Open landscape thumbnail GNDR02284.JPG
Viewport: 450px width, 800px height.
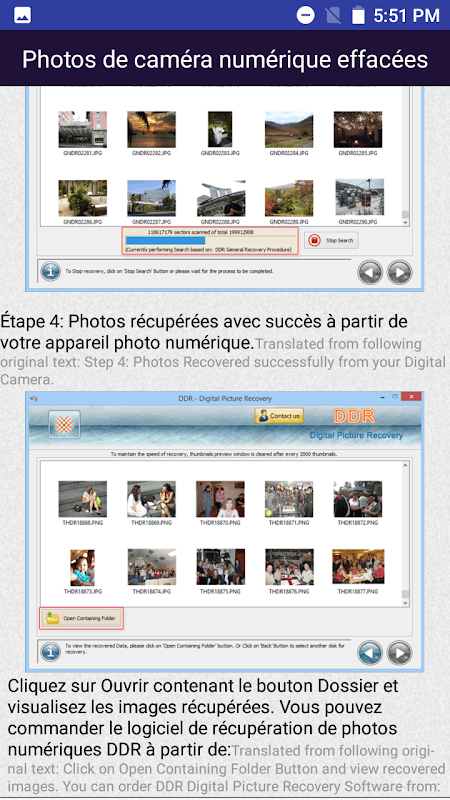289,129
